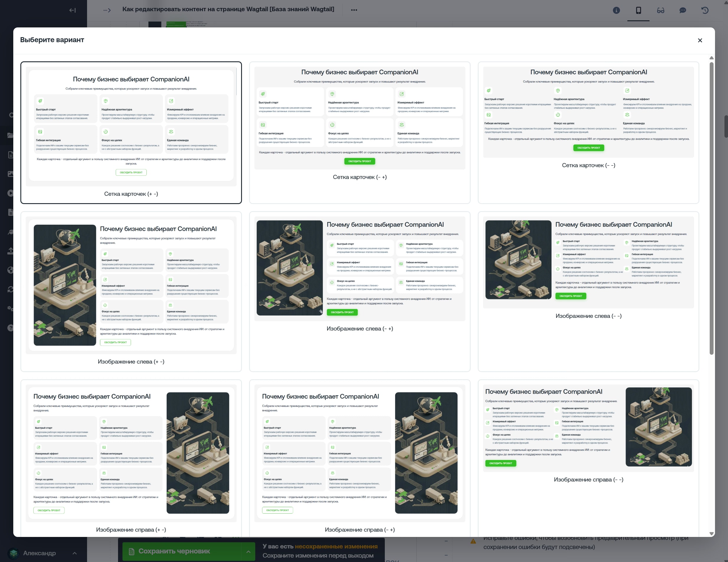Select the Сетка карточек (+ -) variant
Screen dimensions: 728x562
131,133
